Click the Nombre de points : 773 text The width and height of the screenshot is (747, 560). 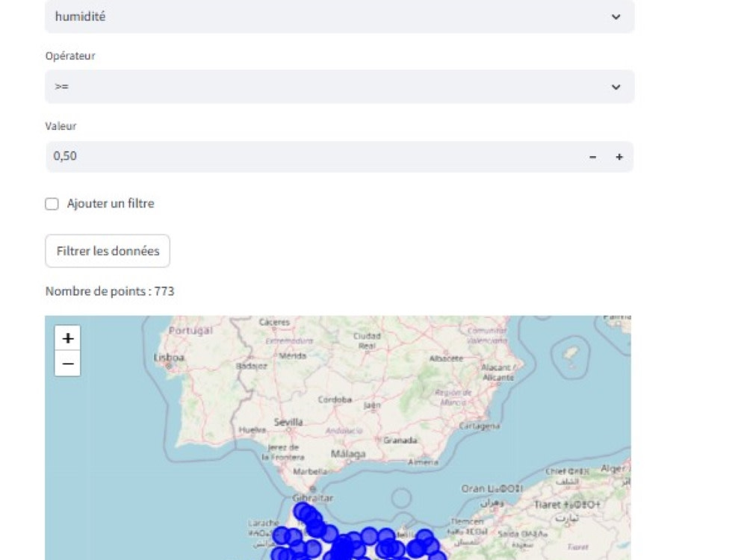pos(110,291)
